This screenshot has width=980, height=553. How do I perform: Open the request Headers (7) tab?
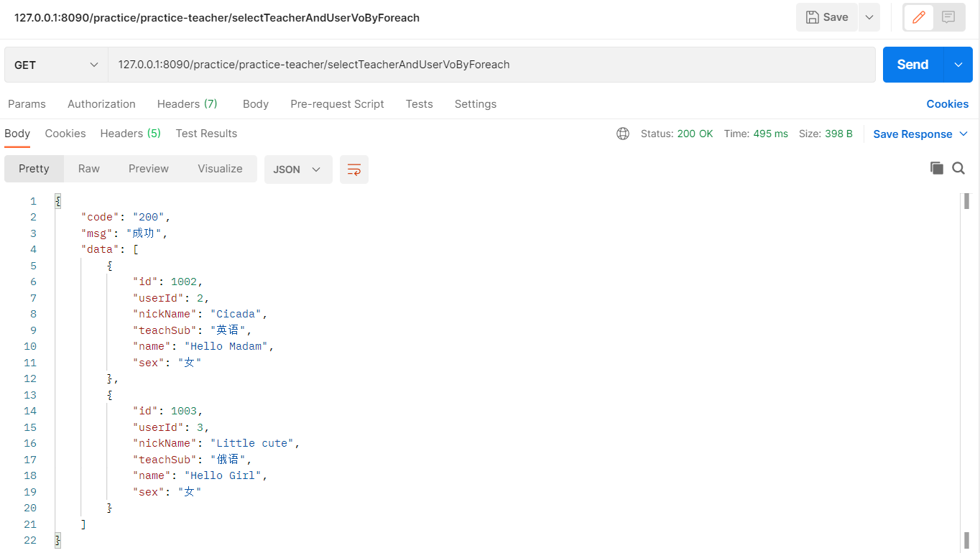tap(187, 104)
